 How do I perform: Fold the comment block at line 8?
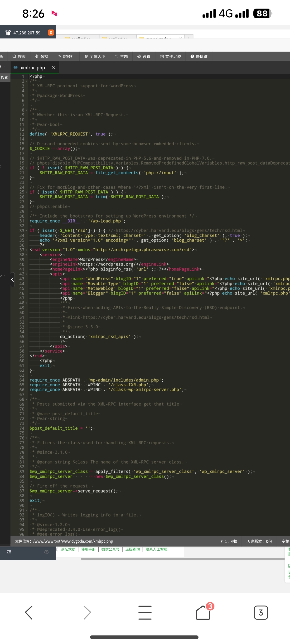(26, 110)
